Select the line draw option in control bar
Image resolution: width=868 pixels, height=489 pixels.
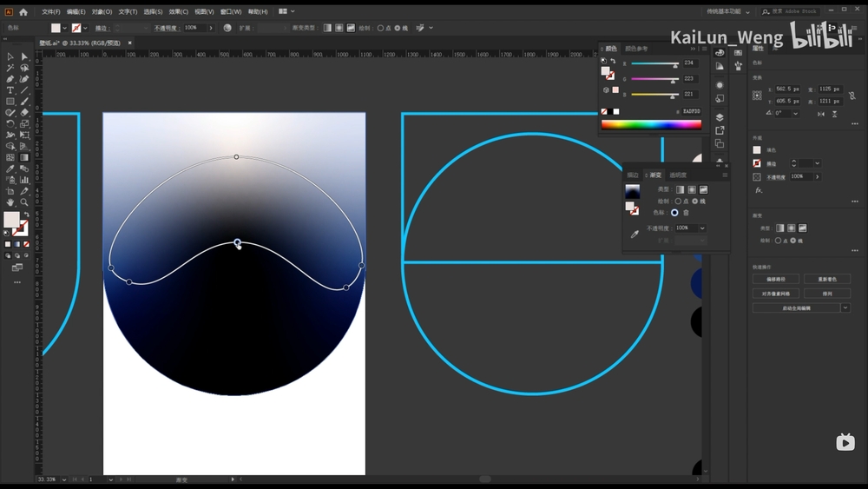point(397,28)
